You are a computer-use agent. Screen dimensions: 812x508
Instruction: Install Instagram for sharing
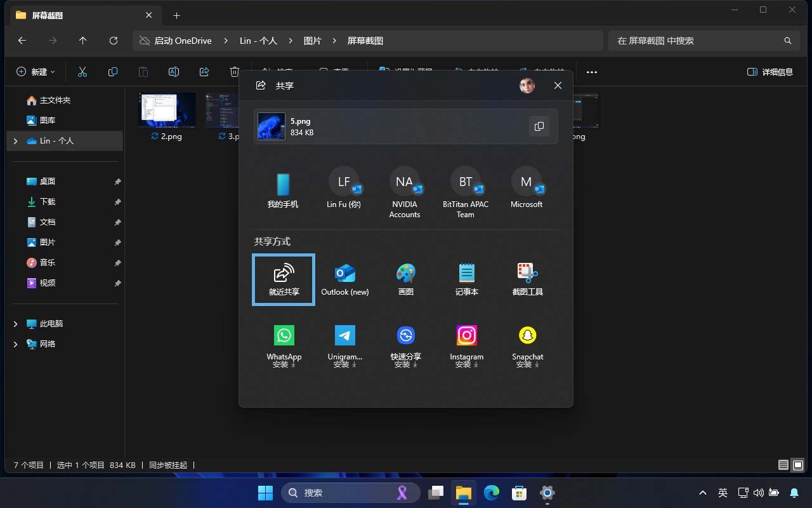tap(466, 346)
